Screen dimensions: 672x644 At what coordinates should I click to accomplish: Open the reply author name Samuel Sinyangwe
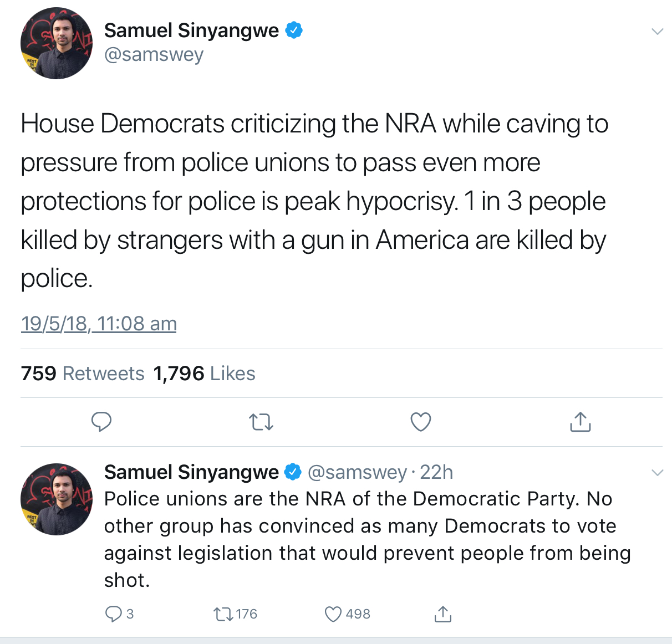pos(191,472)
